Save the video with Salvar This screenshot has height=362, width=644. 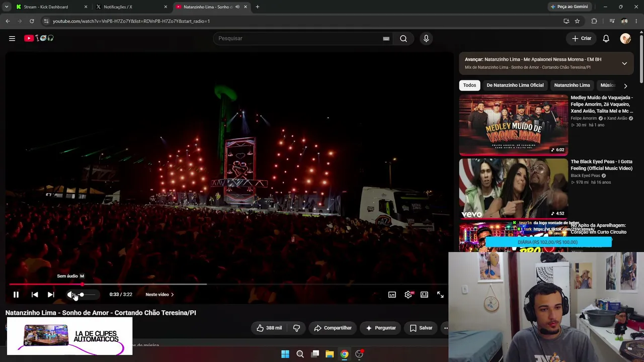tap(421, 328)
